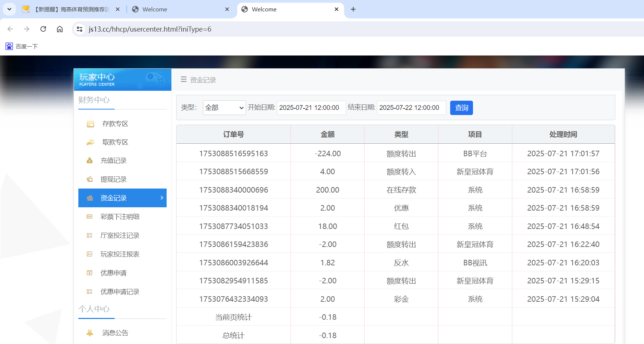Viewport: 644px width, 344px height.
Task: Expand the 资金记录 sidebar chevron arrow
Action: tap(161, 198)
